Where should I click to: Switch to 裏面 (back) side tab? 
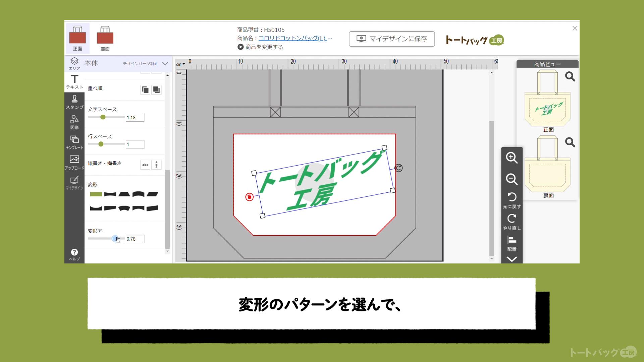pos(105,38)
